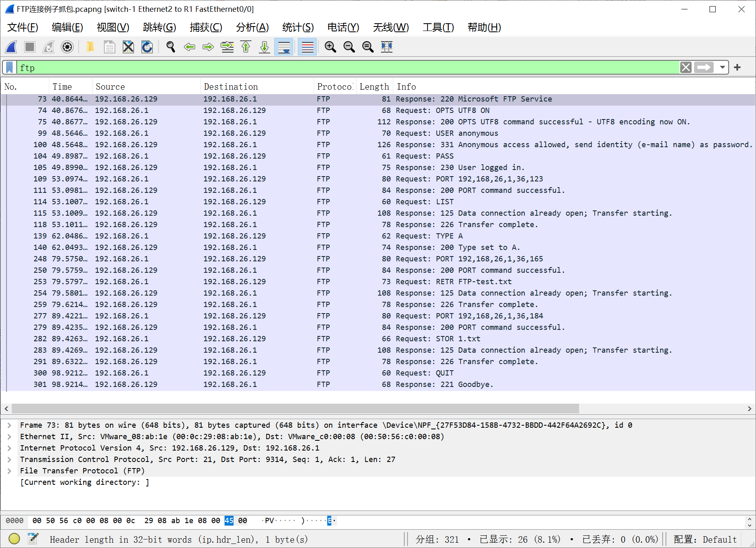Image resolution: width=756 pixels, height=548 pixels.
Task: Open the 视图(V) menu
Action: click(x=113, y=27)
